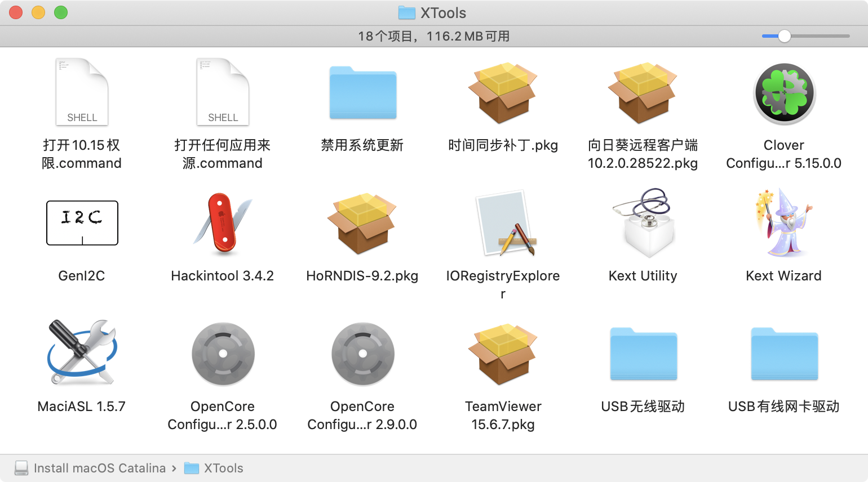Viewport: 868px width, 482px height.
Task: Select the OpenCore Configurator 2.9.0.0 icon
Action: [363, 354]
